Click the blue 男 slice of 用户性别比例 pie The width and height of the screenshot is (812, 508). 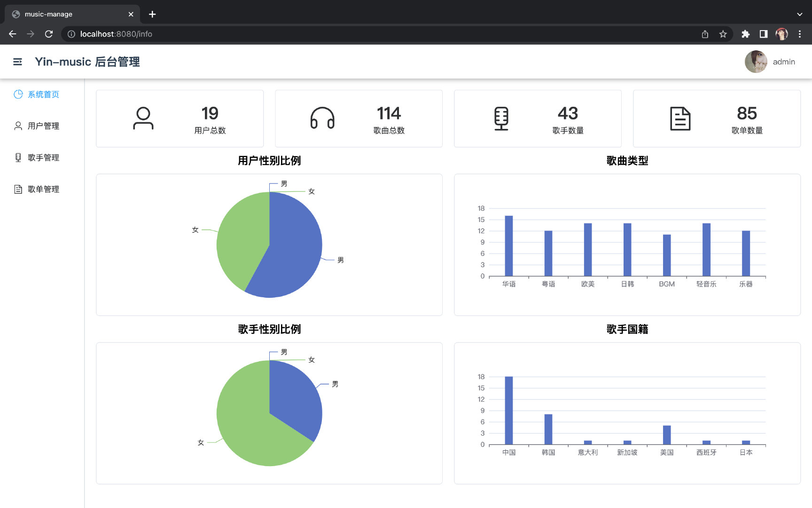(291, 249)
